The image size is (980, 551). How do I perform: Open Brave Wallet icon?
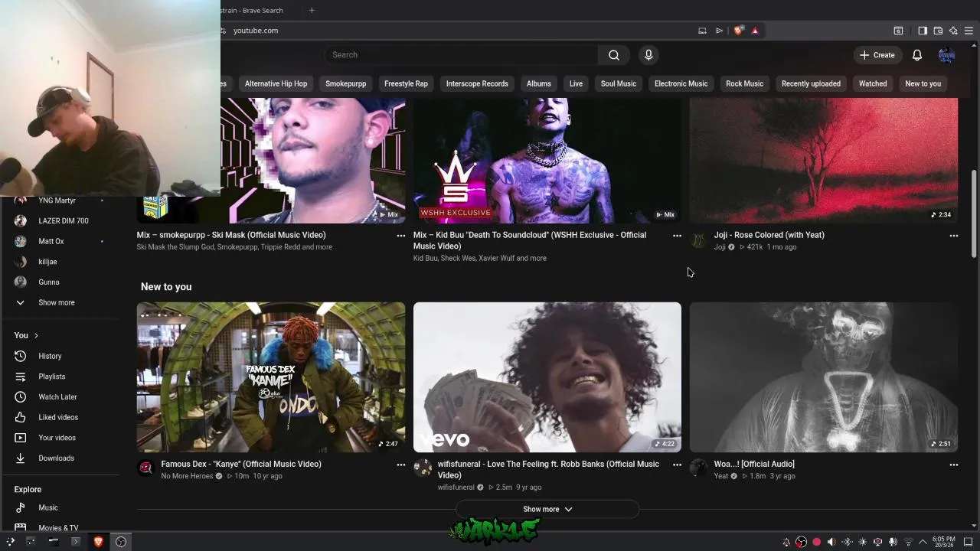pos(938,31)
